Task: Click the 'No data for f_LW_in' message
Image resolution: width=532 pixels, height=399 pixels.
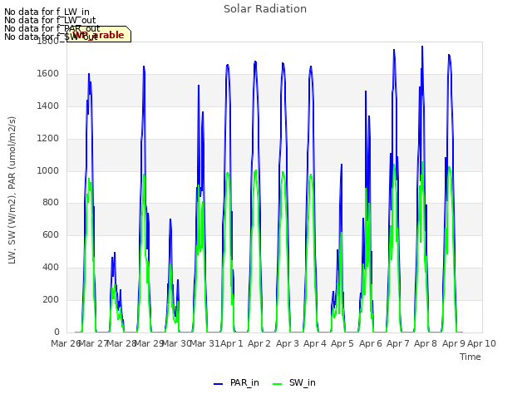Action: pyautogui.click(x=47, y=12)
